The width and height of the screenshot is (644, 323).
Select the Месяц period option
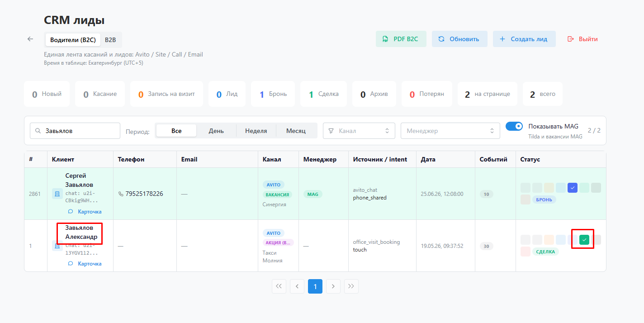click(296, 131)
